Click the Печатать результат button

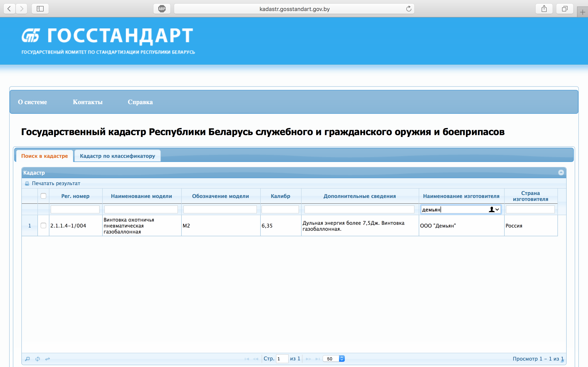(56, 183)
